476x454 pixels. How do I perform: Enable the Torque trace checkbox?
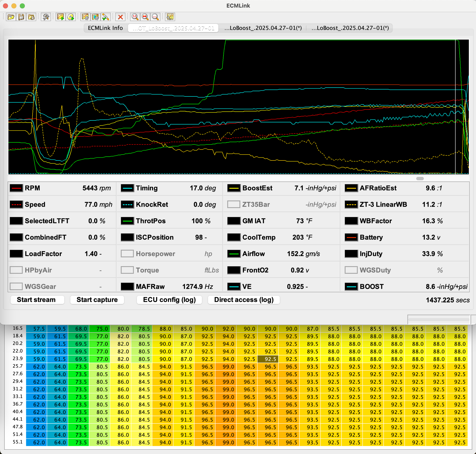click(127, 270)
